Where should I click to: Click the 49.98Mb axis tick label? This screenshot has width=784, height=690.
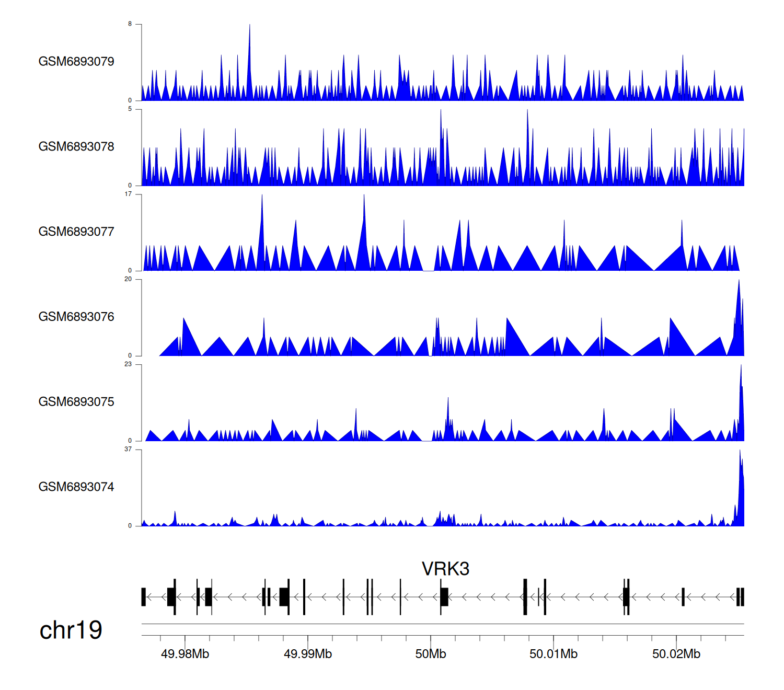pos(185,654)
